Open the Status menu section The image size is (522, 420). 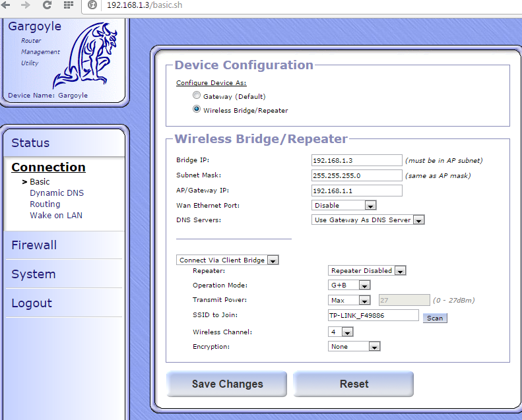click(x=30, y=143)
